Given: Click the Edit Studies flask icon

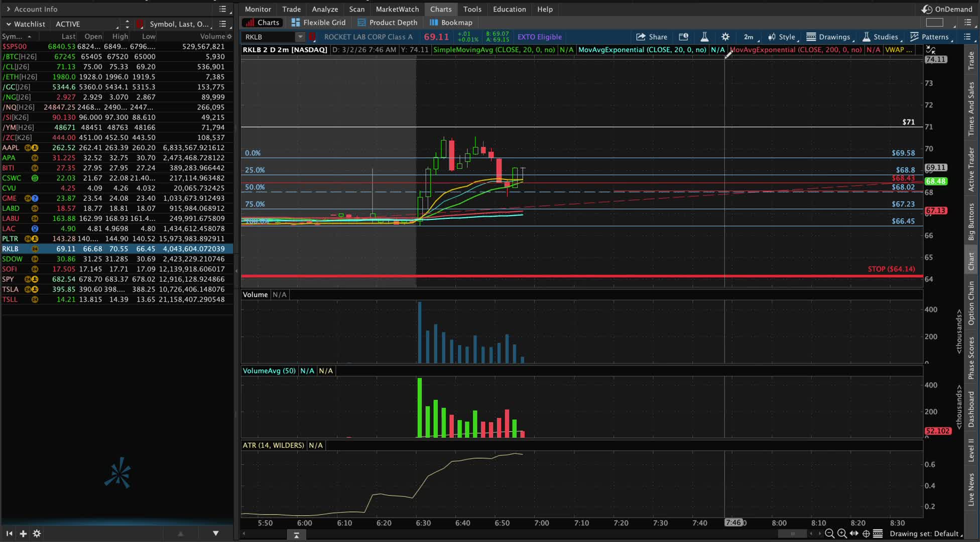Looking at the screenshot, I should click(x=704, y=37).
